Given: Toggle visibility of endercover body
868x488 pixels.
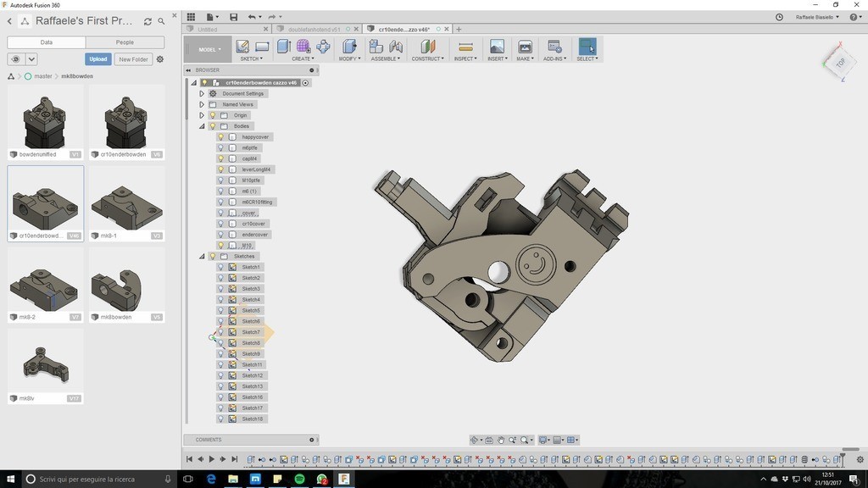Looking at the screenshot, I should point(221,235).
